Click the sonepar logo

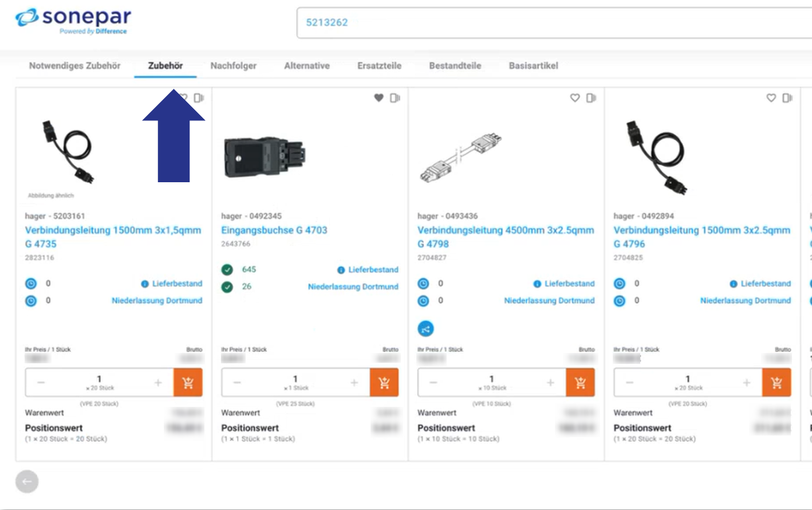point(73,21)
